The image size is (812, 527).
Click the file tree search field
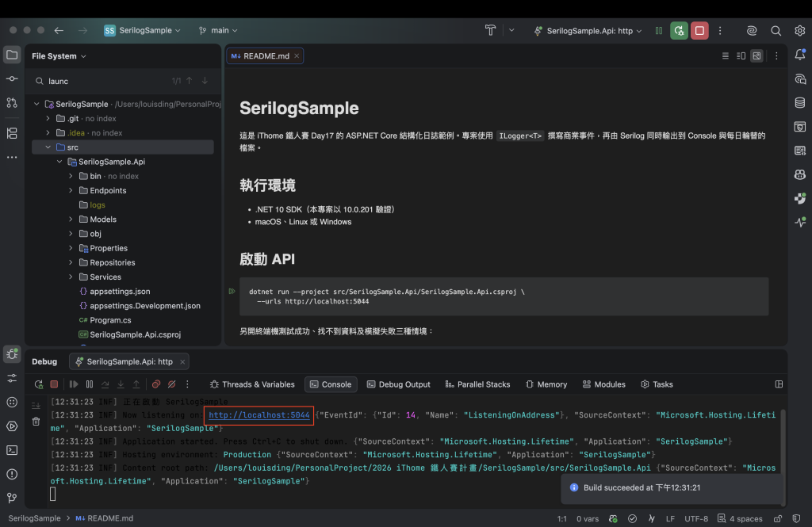point(104,82)
